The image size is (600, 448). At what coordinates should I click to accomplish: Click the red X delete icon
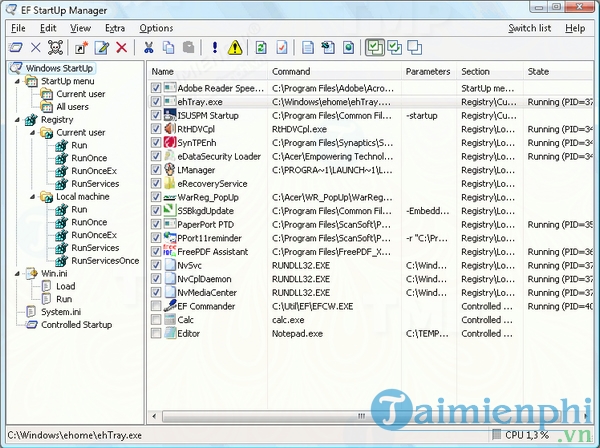122,47
